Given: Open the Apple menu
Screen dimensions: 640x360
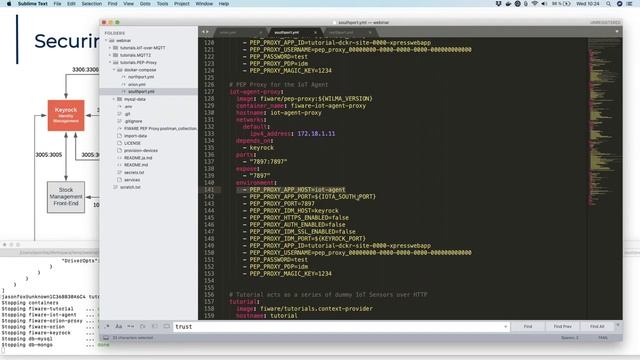Looking at the screenshot, I should pos(9,4).
